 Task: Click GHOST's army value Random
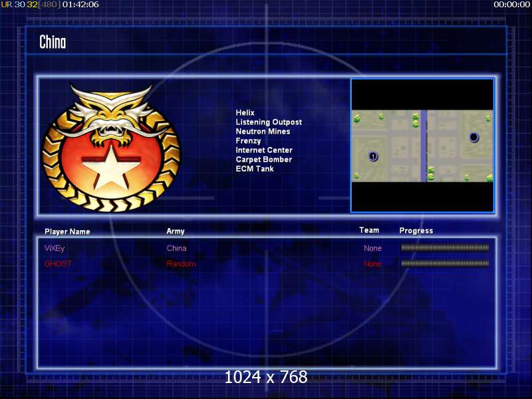pos(181,263)
